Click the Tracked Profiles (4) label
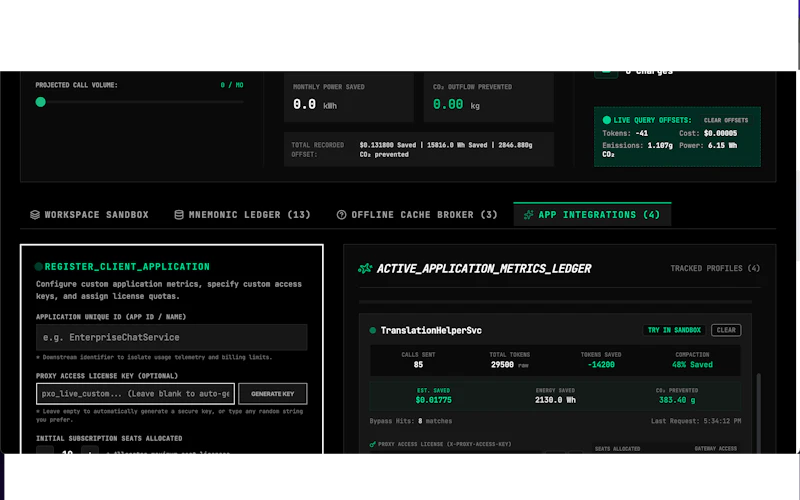 tap(715, 268)
